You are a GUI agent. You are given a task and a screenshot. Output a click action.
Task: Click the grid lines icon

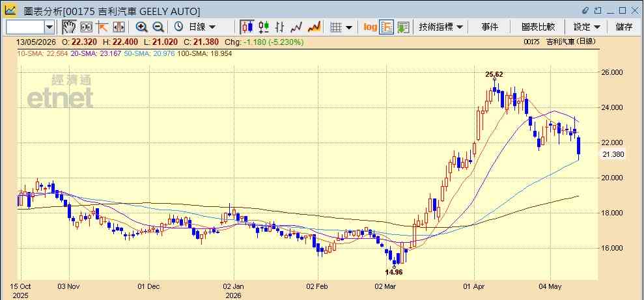(336, 27)
